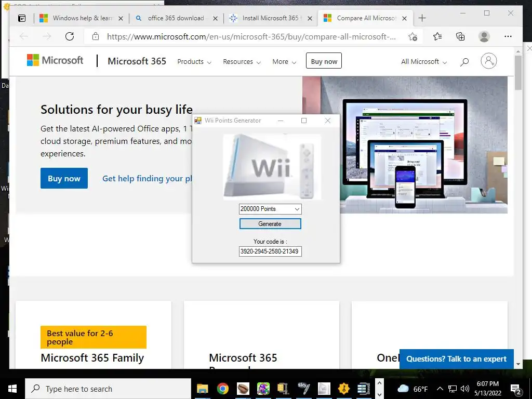Viewport: 532px width, 399px height.
Task: Launch Google Chrome from taskbar
Action: (x=222, y=389)
